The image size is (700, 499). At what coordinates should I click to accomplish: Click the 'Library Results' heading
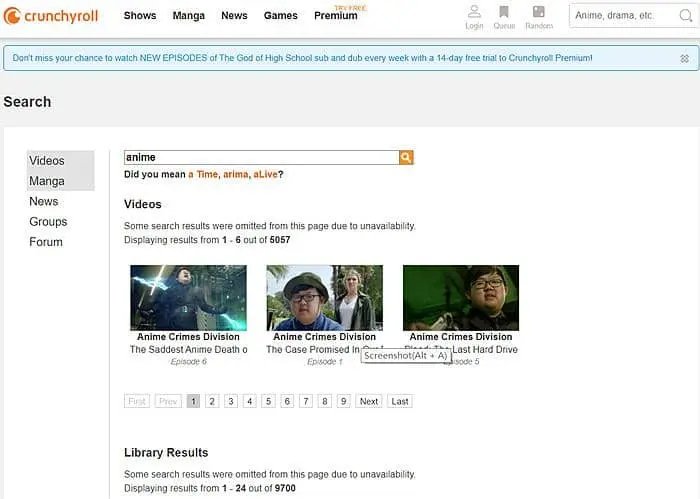166,453
